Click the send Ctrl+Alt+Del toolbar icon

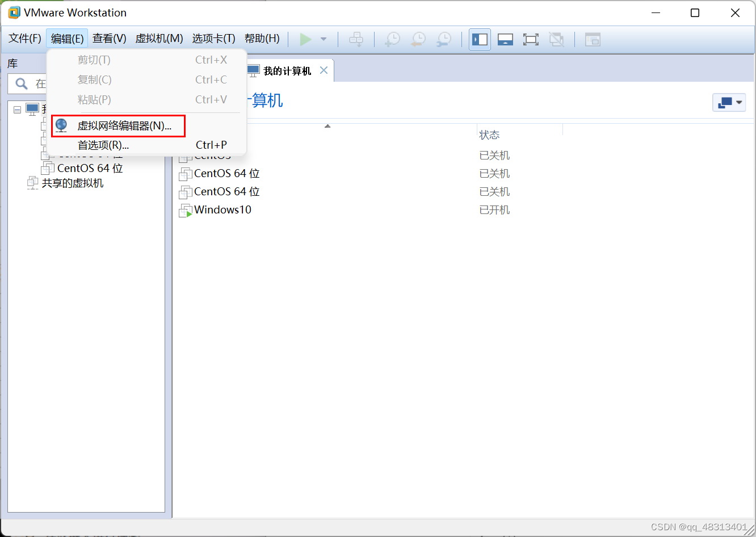click(356, 39)
